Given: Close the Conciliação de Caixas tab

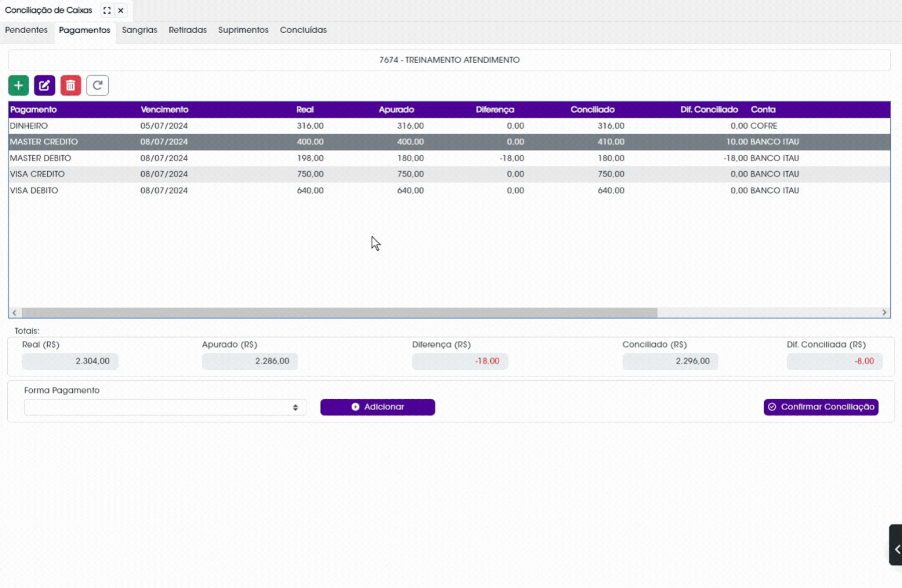Looking at the screenshot, I should pos(121,11).
